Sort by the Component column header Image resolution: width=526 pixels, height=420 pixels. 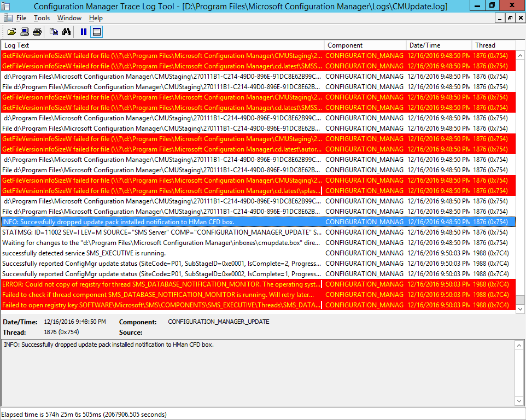coord(365,45)
